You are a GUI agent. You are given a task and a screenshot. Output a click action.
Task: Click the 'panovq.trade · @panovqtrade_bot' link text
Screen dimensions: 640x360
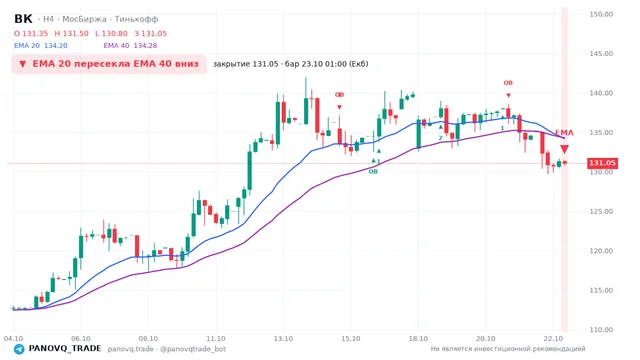pos(167,349)
